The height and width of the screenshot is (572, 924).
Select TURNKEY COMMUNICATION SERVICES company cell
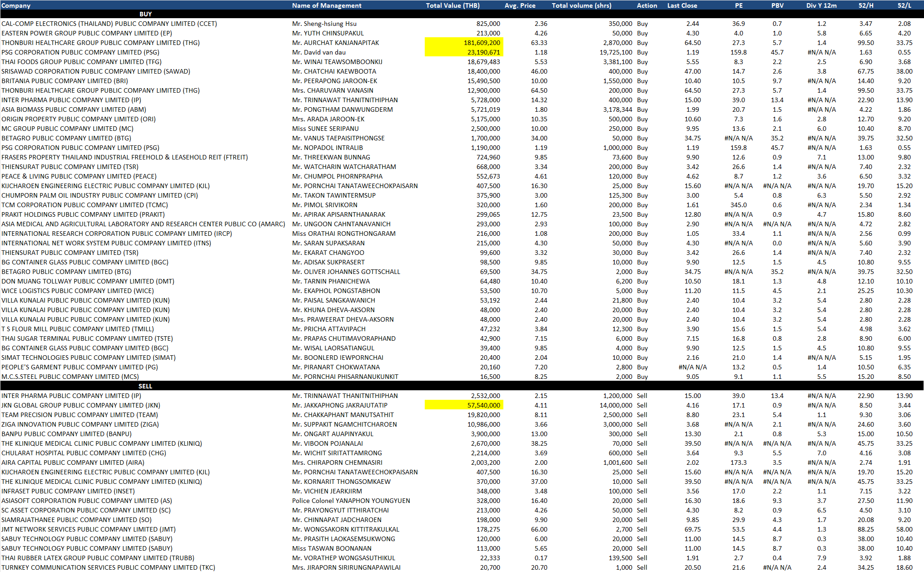pos(108,567)
